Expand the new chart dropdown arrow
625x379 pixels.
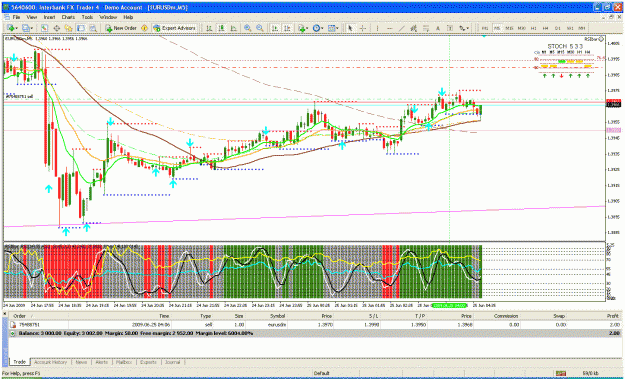16,28
